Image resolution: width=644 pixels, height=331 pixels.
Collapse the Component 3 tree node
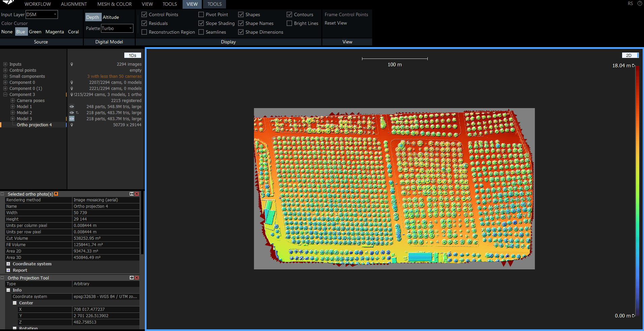click(x=5, y=95)
